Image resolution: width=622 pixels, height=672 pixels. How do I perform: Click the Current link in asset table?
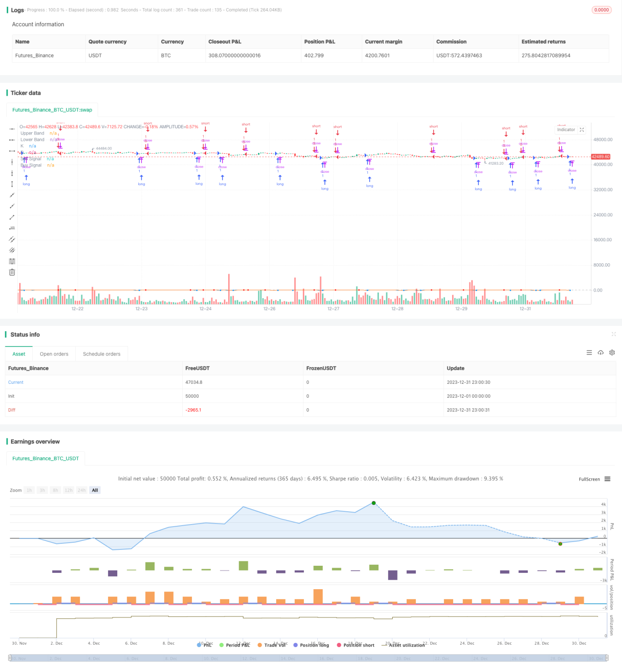coord(16,382)
